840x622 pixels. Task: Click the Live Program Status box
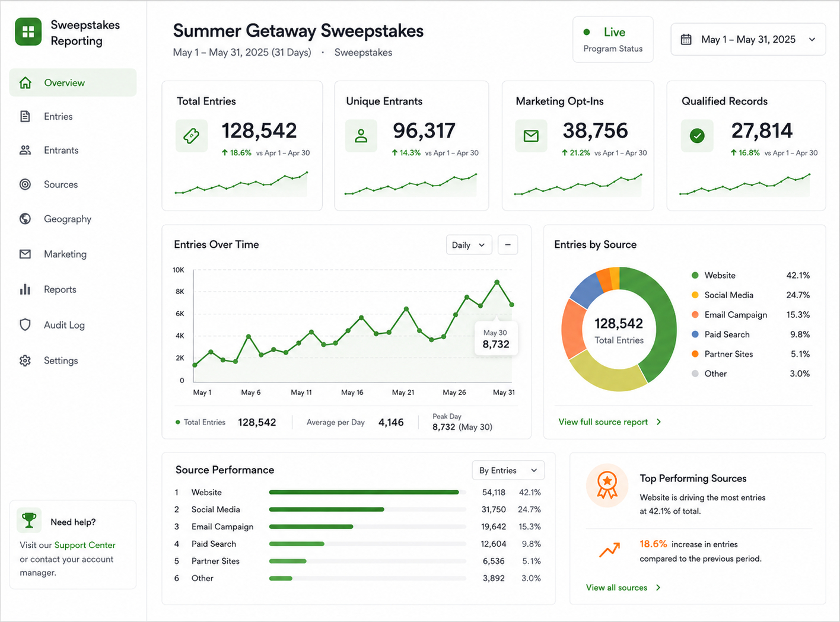click(613, 39)
